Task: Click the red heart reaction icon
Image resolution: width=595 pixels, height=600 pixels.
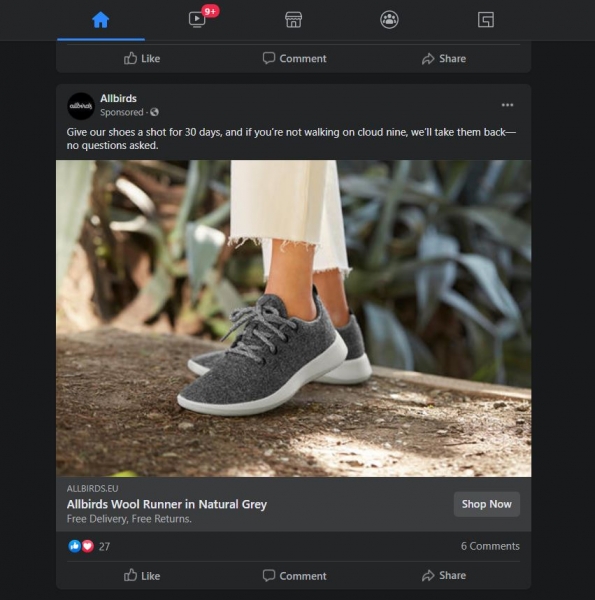Action: (x=88, y=546)
